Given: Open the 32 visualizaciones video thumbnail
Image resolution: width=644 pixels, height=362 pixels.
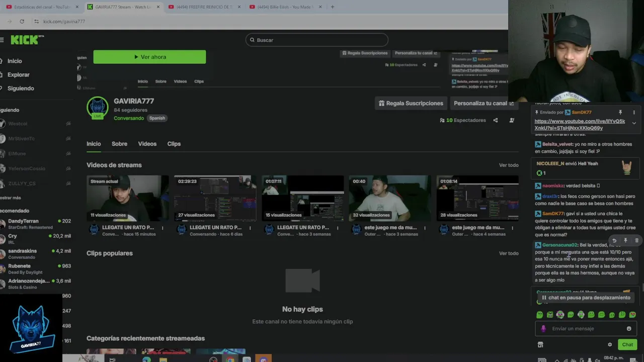Looking at the screenshot, I should click(x=390, y=198).
